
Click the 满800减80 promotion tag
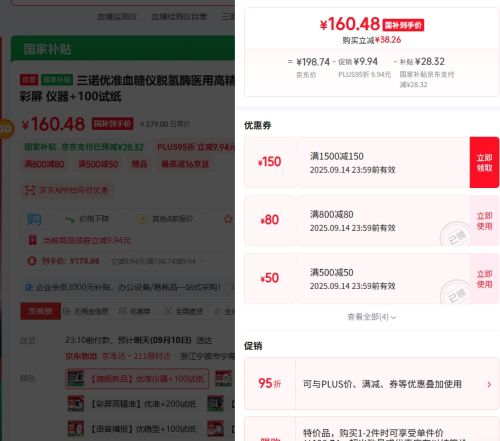pyautogui.click(x=44, y=164)
